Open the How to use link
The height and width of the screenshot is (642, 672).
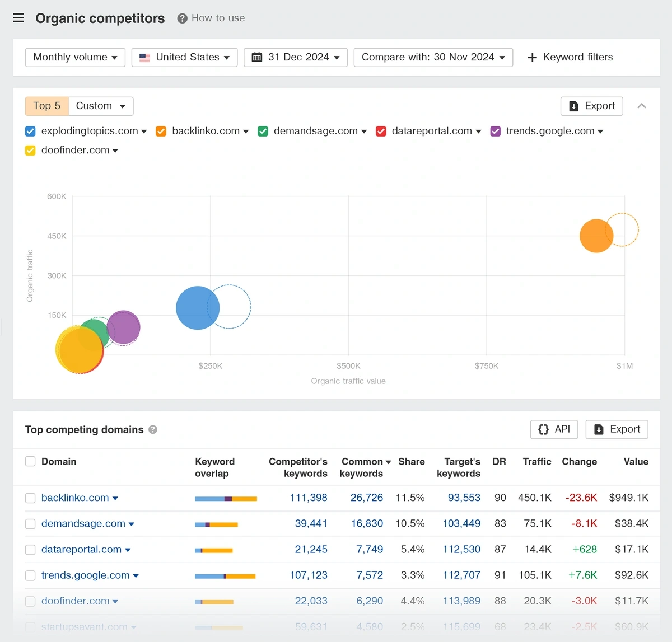218,18
